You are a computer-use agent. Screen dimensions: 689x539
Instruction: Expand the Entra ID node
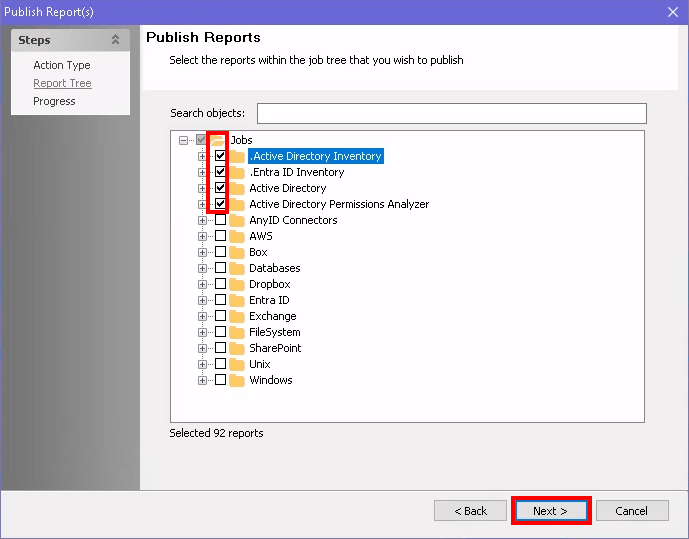[202, 300]
